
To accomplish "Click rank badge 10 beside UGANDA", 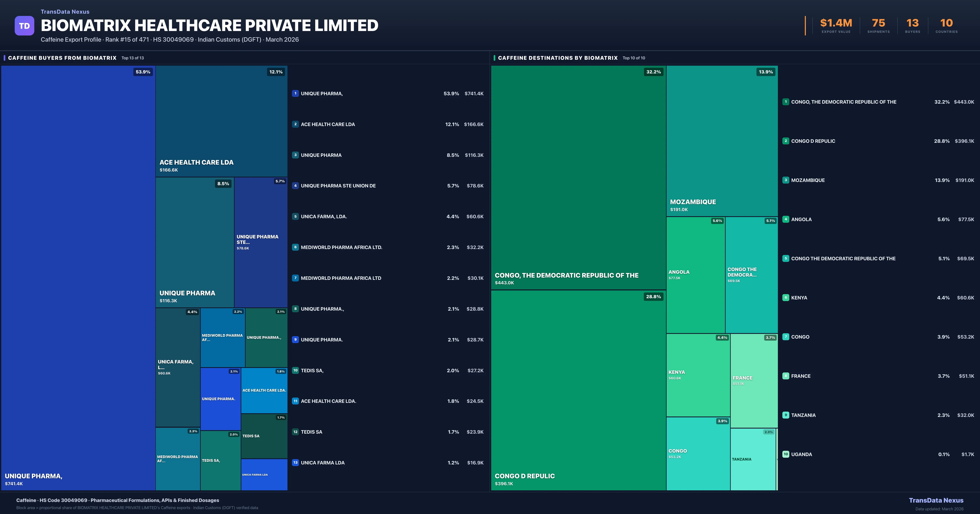I will tap(786, 454).
